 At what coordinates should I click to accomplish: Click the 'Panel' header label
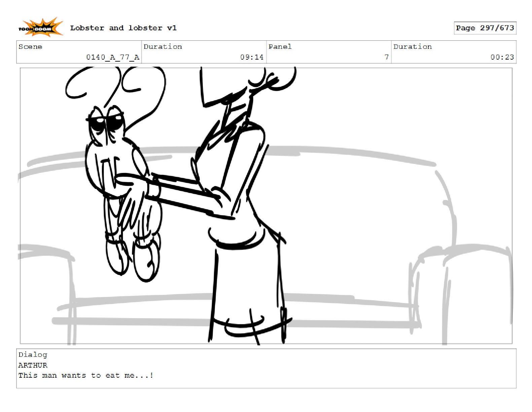coord(280,47)
